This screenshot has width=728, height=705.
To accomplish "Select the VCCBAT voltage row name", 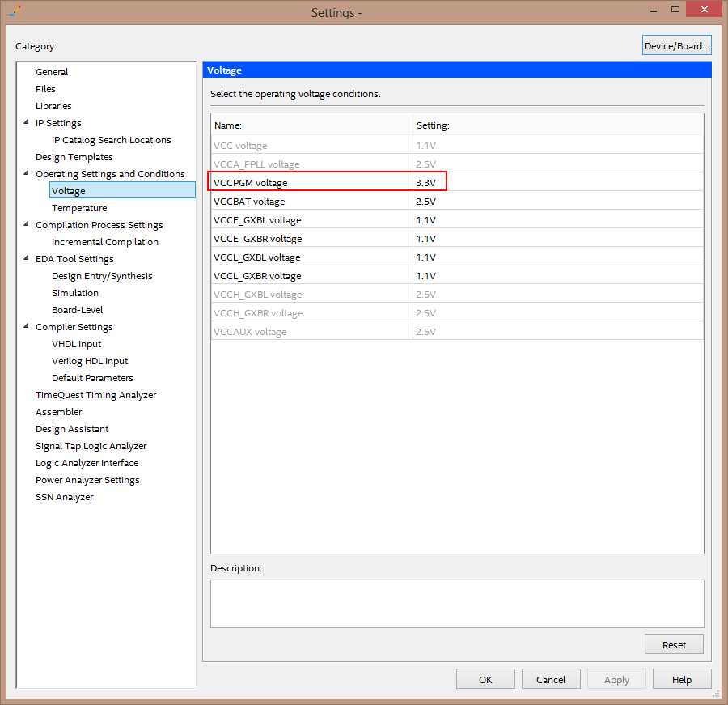I will click(x=249, y=202).
